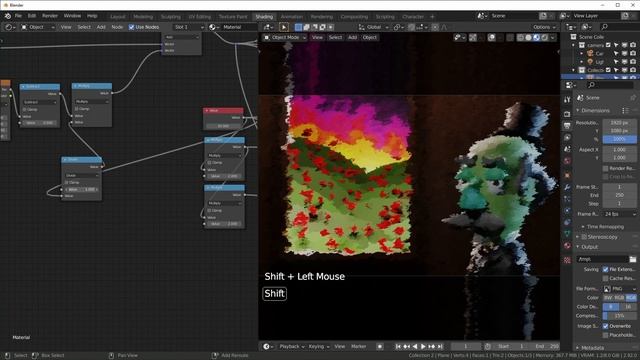Open the viewport Options dropdown
640x360 pixels.
(x=544, y=27)
